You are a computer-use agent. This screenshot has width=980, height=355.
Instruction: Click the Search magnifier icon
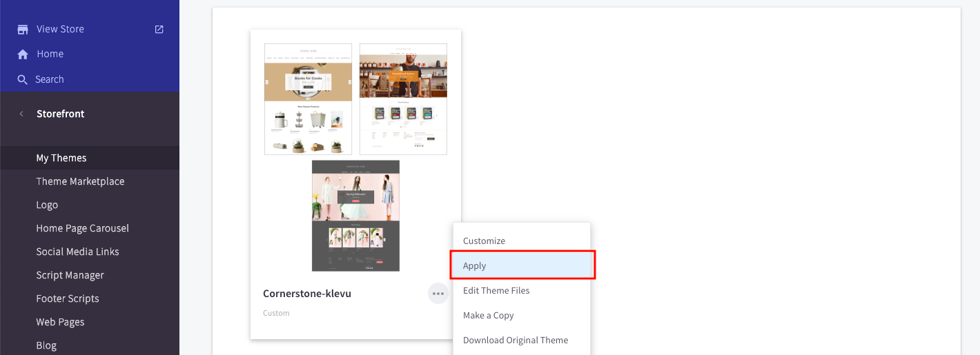23,79
